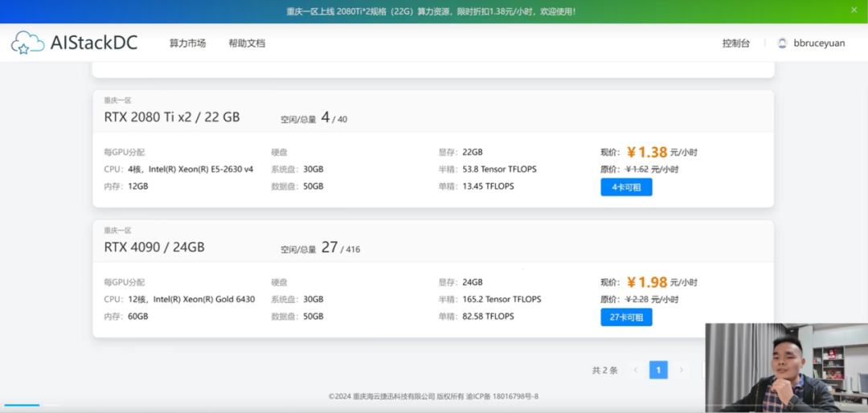
Task: Go to 控制台 console
Action: pyautogui.click(x=736, y=43)
